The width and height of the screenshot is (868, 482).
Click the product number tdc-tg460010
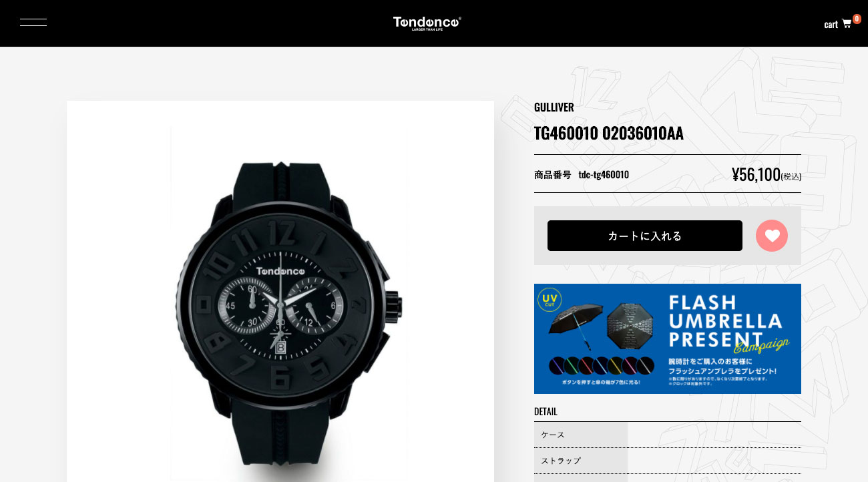coord(604,175)
